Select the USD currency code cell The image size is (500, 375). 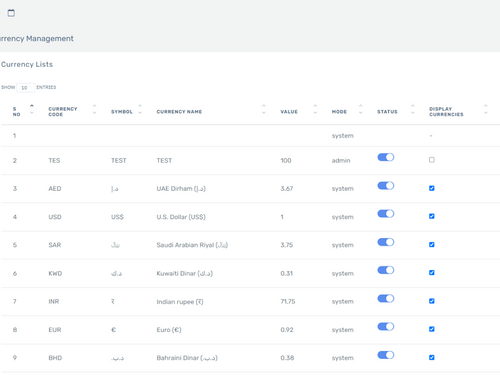tap(55, 217)
